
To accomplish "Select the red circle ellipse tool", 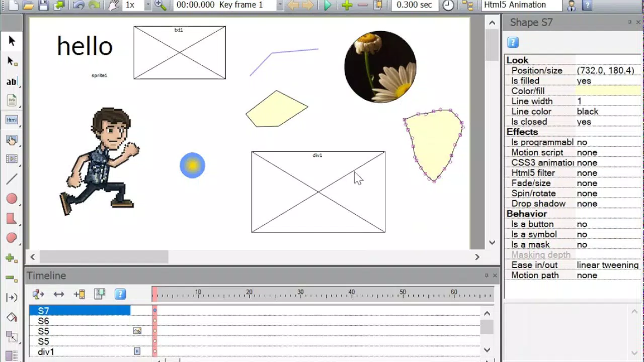I will (12, 199).
